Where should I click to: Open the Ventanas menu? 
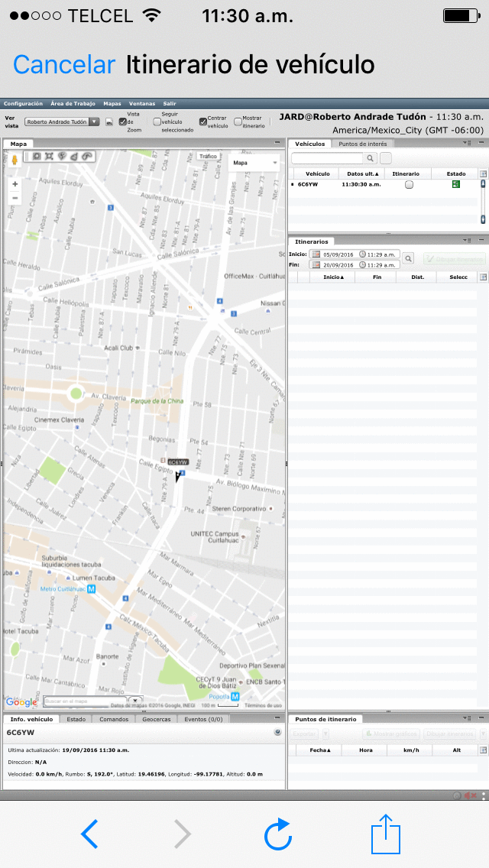[142, 103]
